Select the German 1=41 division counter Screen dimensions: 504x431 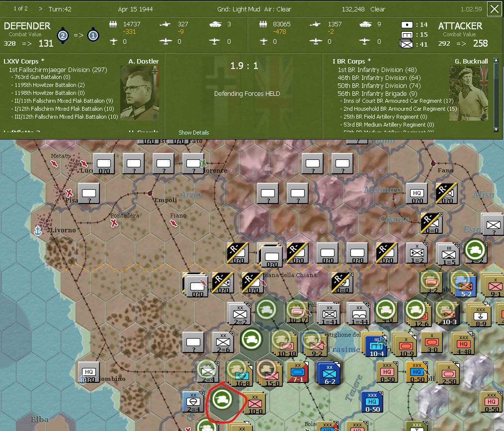coord(329,313)
